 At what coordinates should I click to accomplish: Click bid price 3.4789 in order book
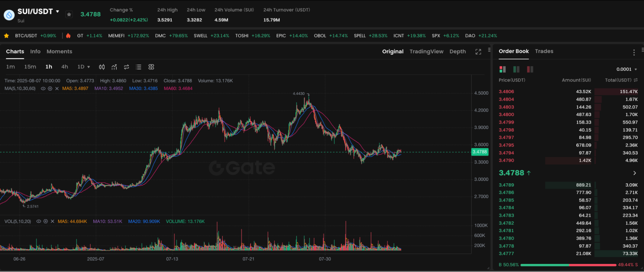click(506, 185)
